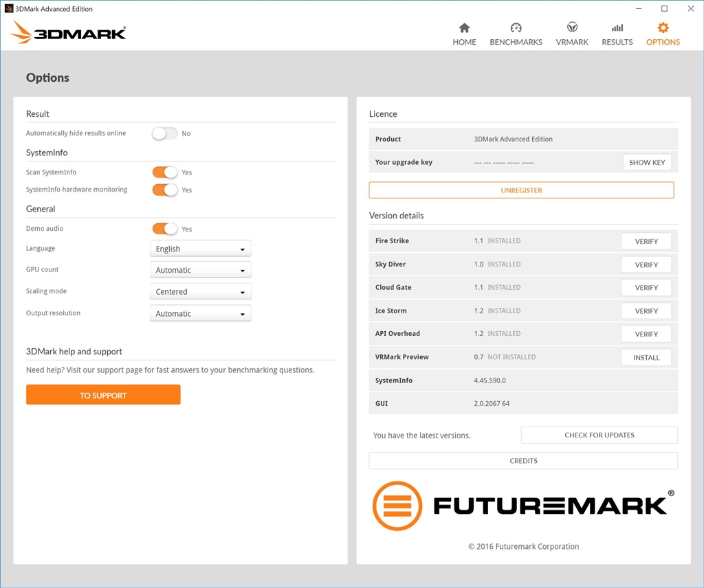This screenshot has height=588, width=704.
Task: Click the 3DMark logo in header
Action: pos(68,32)
